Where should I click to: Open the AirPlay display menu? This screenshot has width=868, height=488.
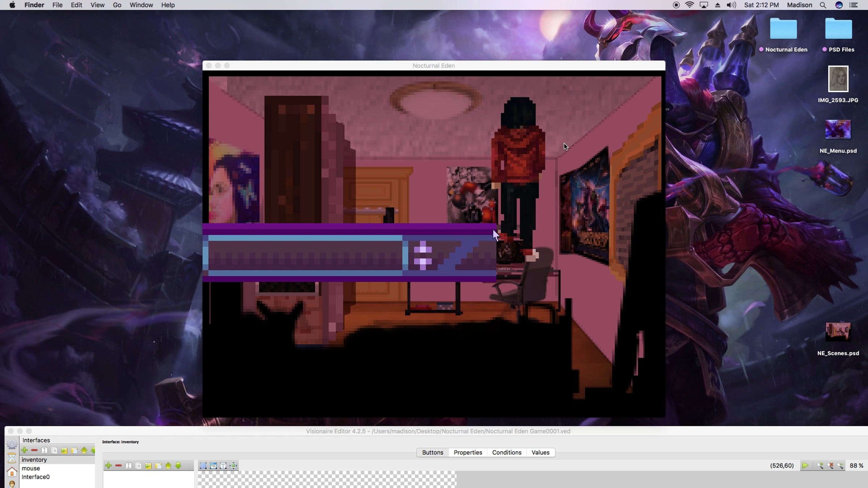[x=704, y=5]
